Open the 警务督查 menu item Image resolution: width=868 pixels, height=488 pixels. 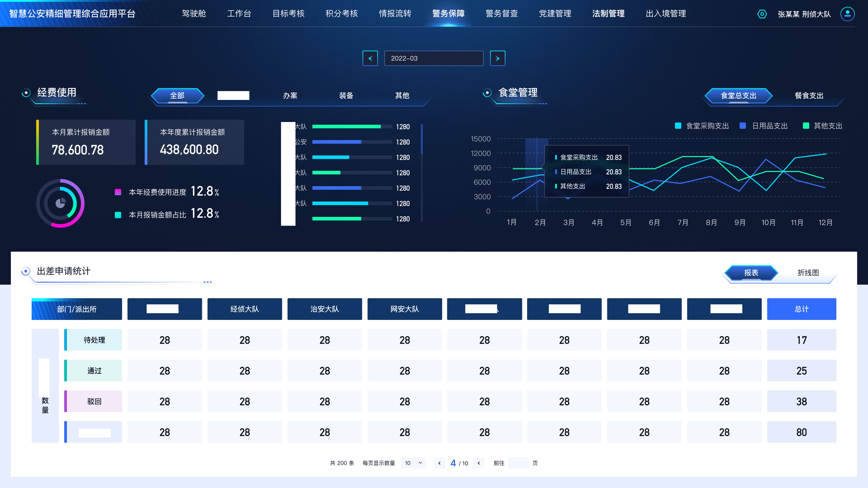(x=502, y=14)
